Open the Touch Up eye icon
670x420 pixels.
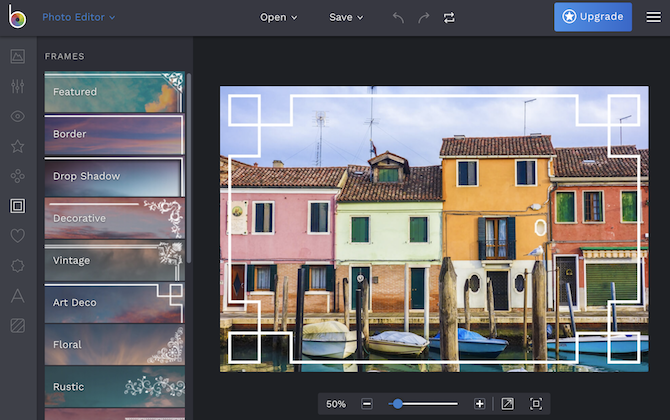(17, 116)
